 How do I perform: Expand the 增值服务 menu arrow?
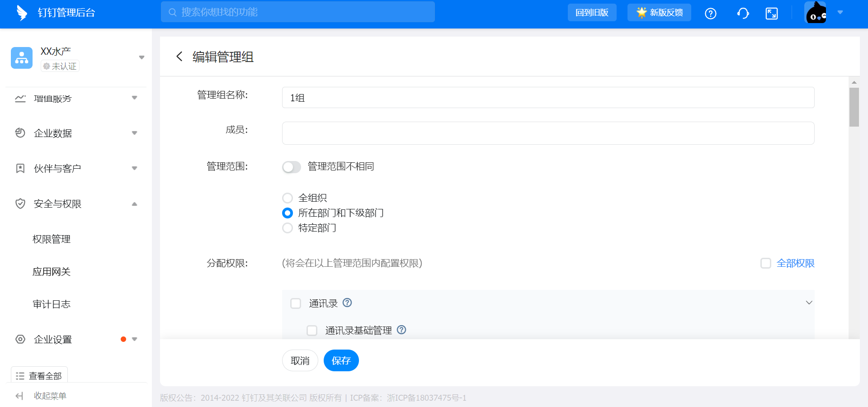[134, 98]
